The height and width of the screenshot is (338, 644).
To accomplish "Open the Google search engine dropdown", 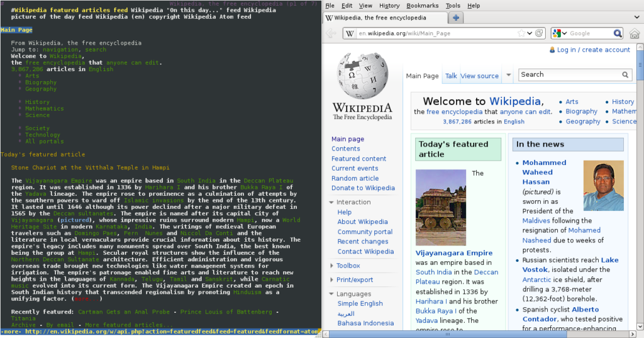I will pyautogui.click(x=559, y=33).
